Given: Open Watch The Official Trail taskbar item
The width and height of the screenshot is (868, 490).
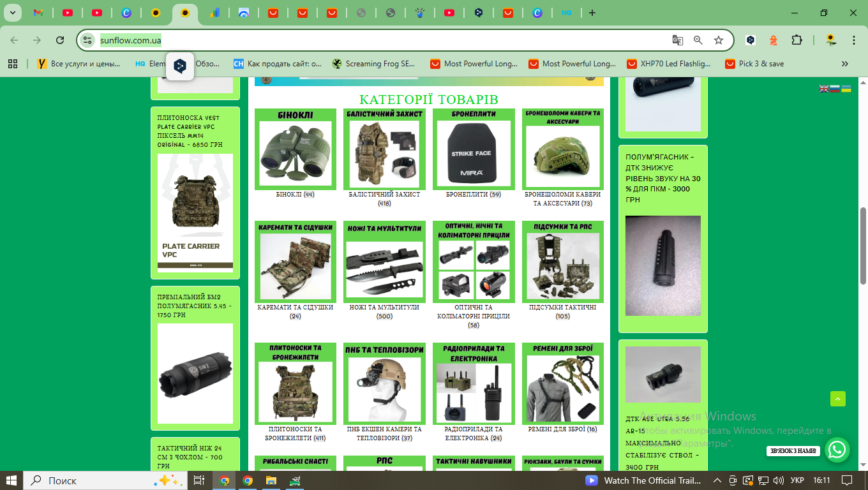Looking at the screenshot, I should [643, 480].
